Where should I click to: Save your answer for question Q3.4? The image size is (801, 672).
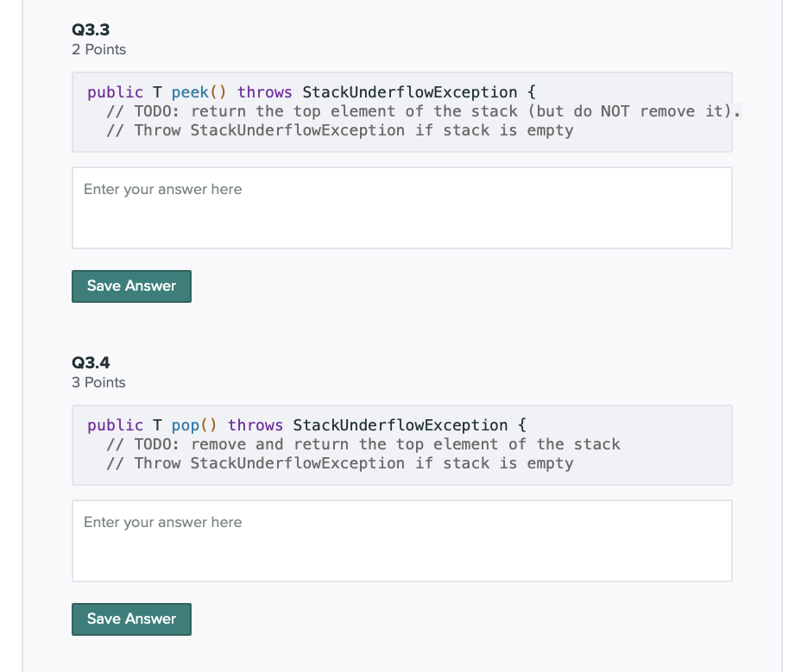click(131, 619)
